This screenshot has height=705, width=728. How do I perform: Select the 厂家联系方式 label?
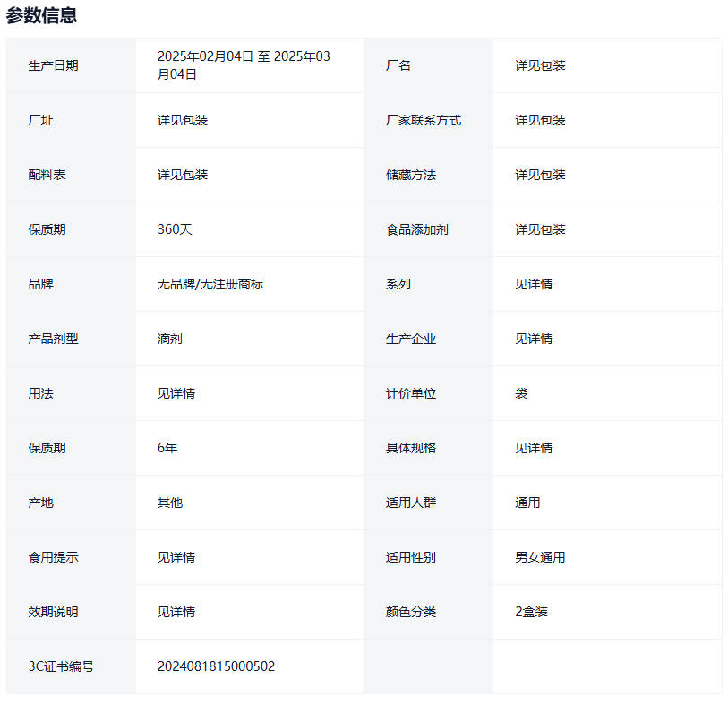click(424, 120)
